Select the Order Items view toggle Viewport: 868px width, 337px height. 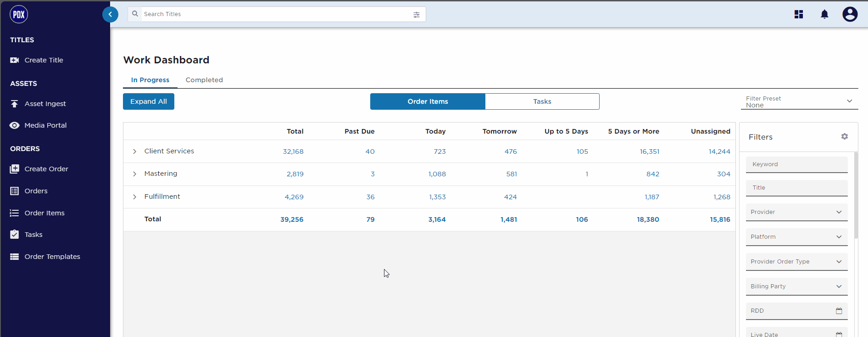click(x=428, y=101)
